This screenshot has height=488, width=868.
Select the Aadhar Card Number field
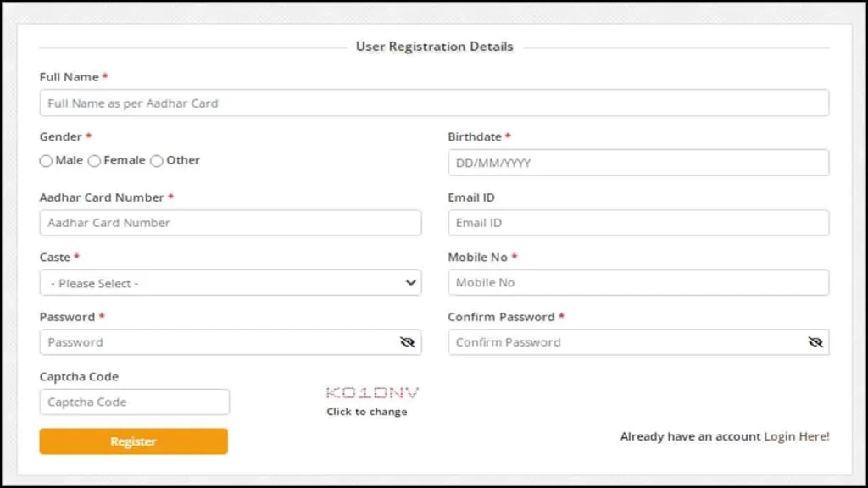(231, 222)
